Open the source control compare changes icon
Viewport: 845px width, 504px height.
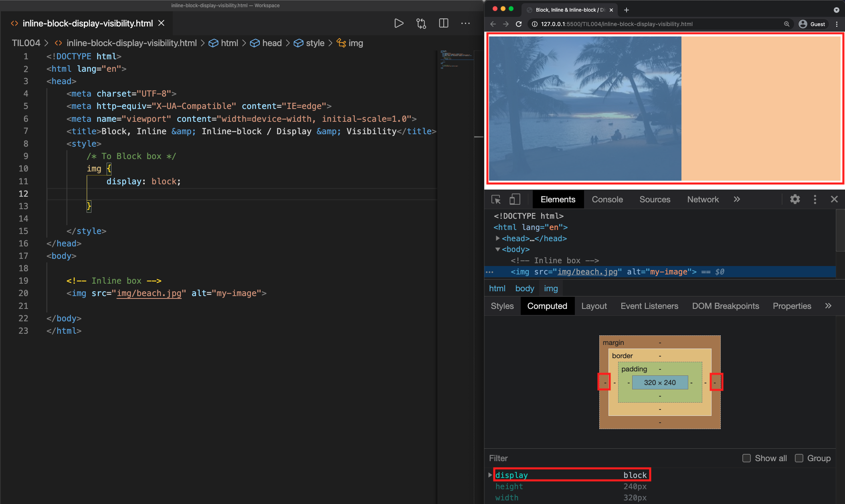coord(421,23)
